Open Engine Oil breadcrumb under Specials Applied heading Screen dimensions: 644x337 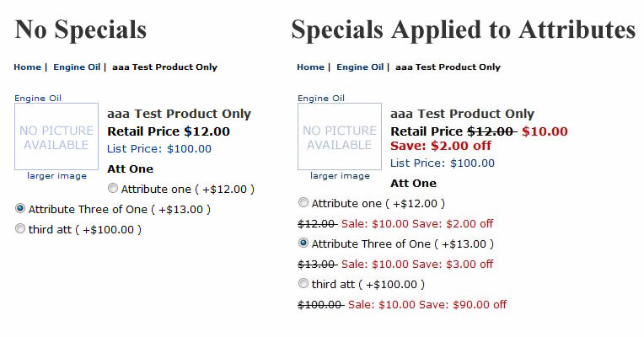pyautogui.click(x=360, y=67)
